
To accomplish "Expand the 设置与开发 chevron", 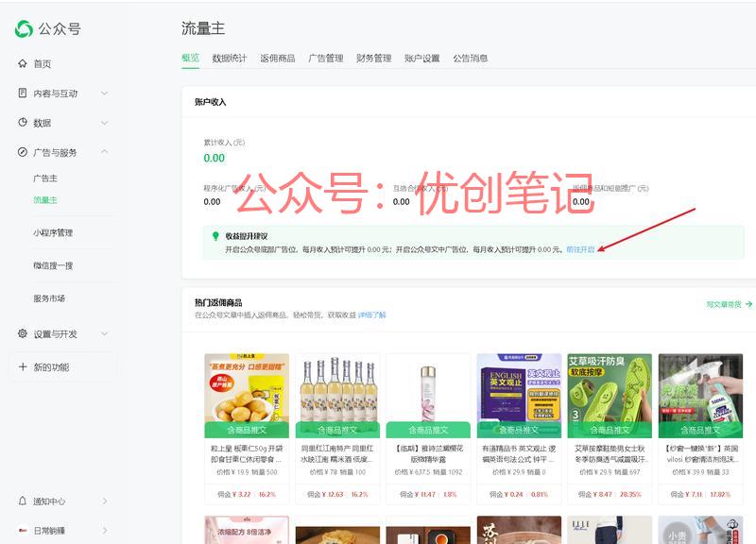I will 104,334.
